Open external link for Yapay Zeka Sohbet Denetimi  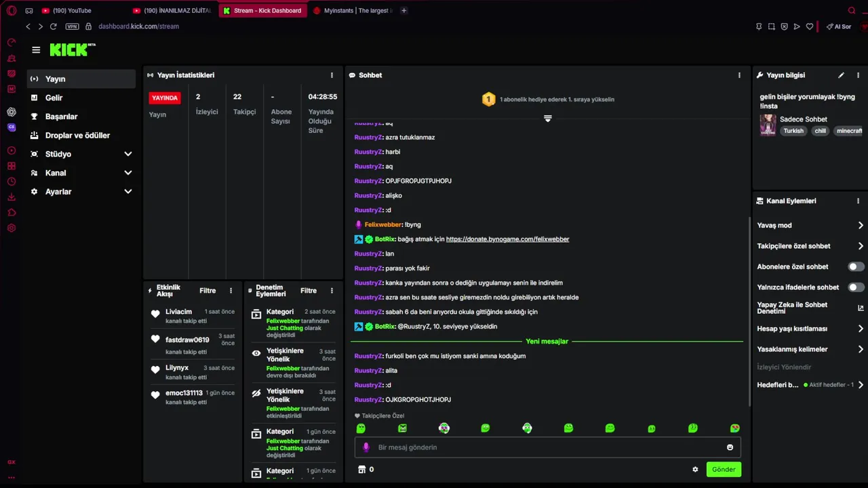861,308
